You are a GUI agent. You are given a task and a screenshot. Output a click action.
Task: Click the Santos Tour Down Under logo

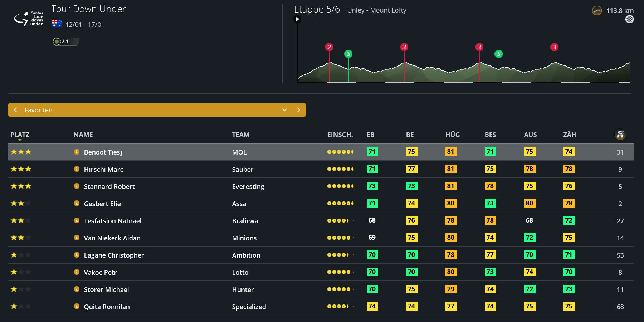pyautogui.click(x=29, y=19)
